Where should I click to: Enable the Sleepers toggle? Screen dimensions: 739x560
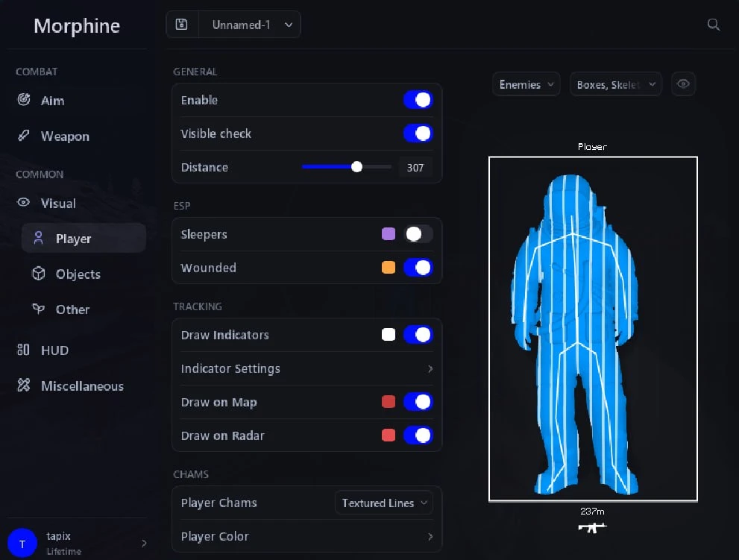pyautogui.click(x=418, y=234)
